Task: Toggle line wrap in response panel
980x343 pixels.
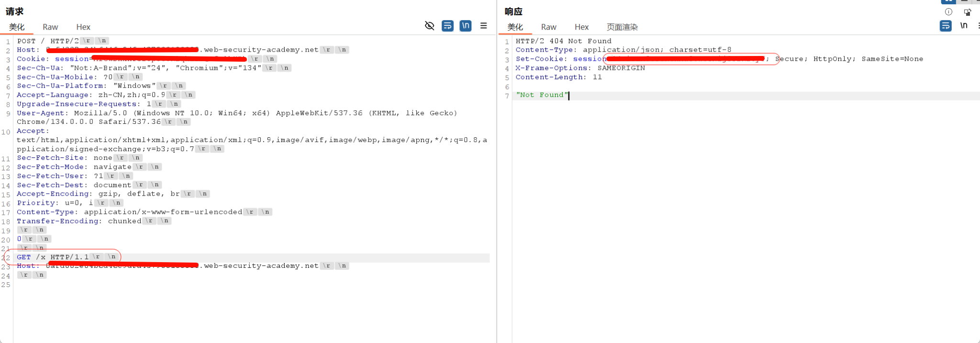Action: [946, 26]
